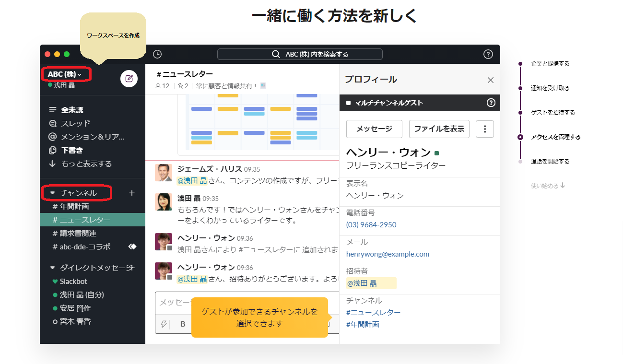The height and width of the screenshot is (364, 623).
Task: Click the compose new message icon
Action: [x=129, y=79]
